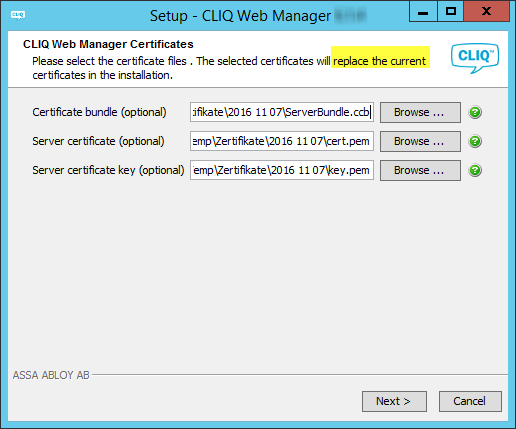The height and width of the screenshot is (429, 516).
Task: Close the Setup window
Action: point(487,11)
